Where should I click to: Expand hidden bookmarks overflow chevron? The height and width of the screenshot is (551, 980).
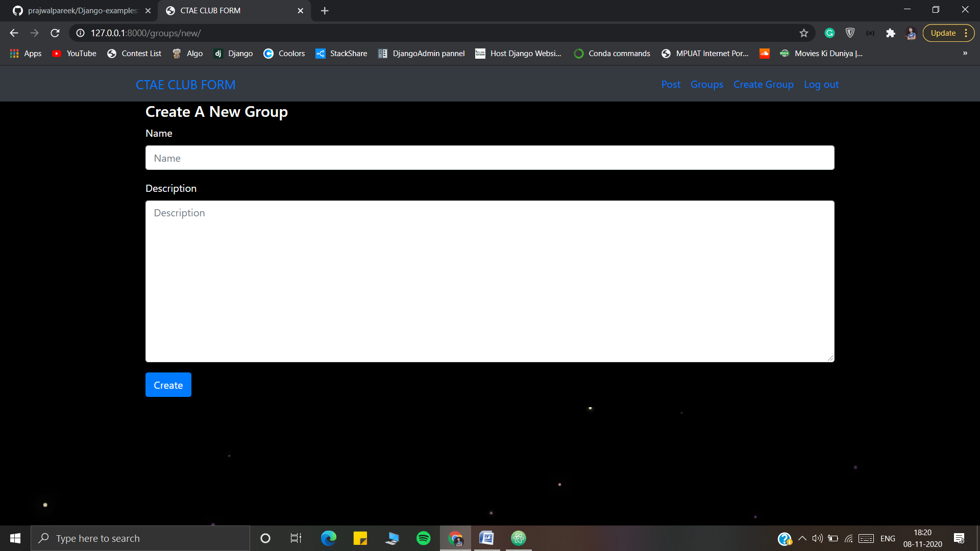[965, 53]
